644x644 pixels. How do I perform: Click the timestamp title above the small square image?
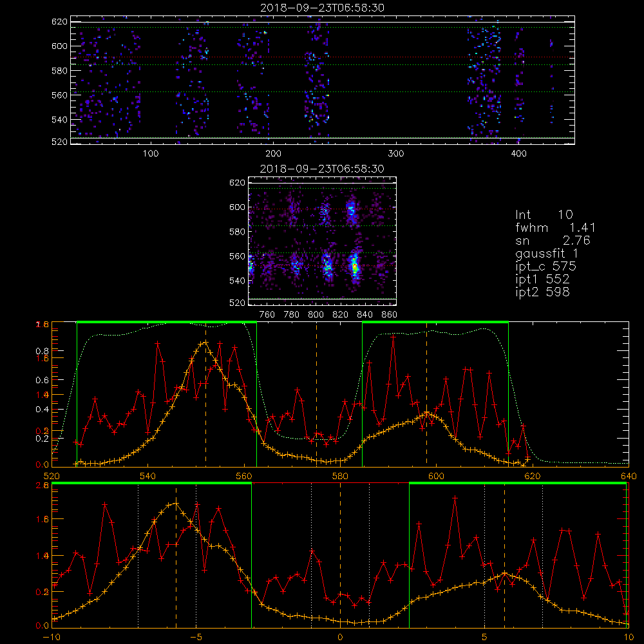click(323, 169)
